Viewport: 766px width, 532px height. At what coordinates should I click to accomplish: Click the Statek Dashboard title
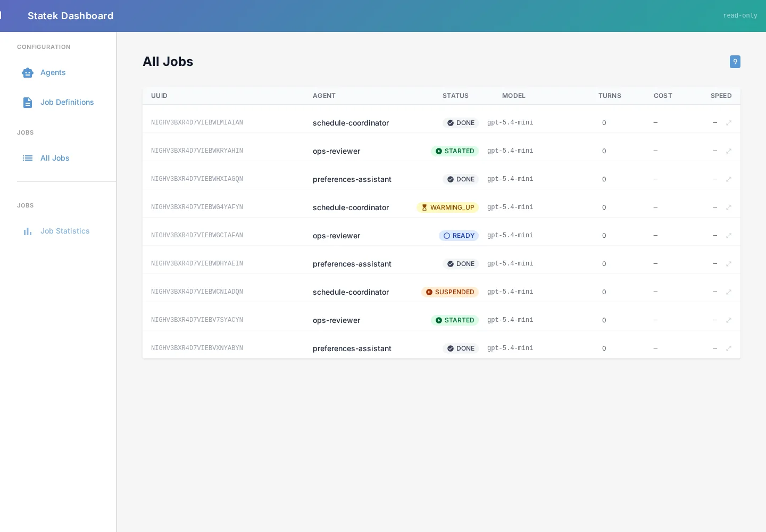pyautogui.click(x=70, y=16)
